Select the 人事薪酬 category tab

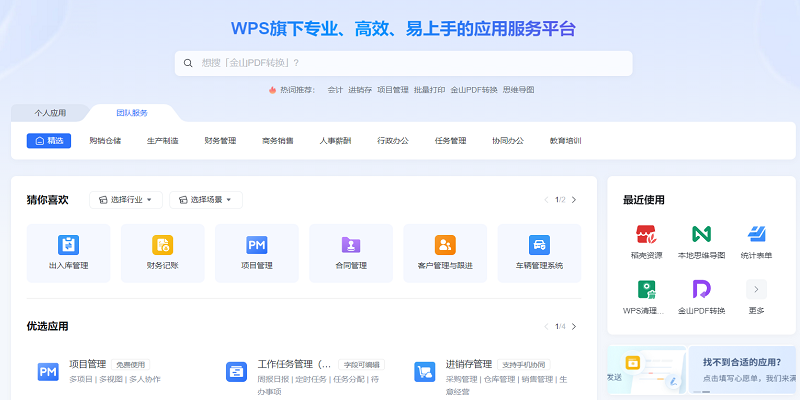[335, 141]
